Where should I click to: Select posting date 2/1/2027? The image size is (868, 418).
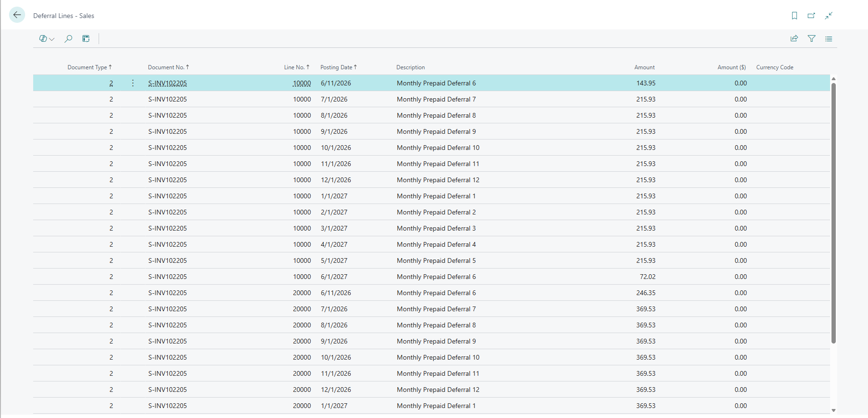click(x=334, y=212)
